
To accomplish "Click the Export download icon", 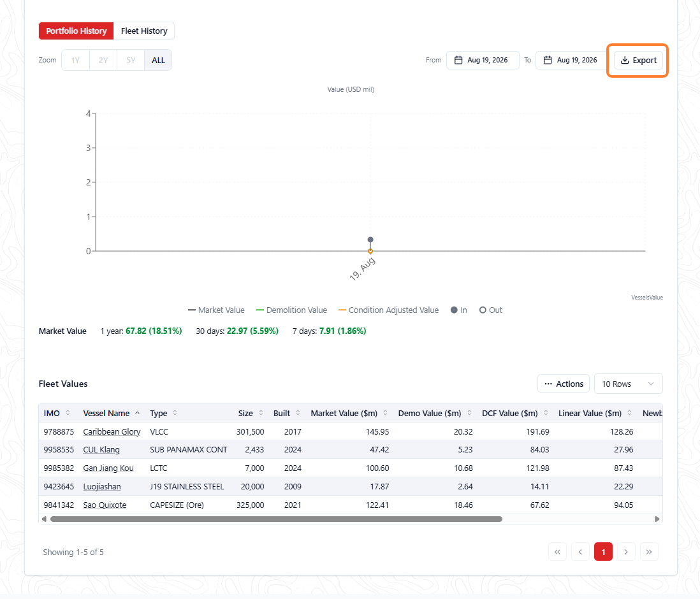I will point(625,61).
